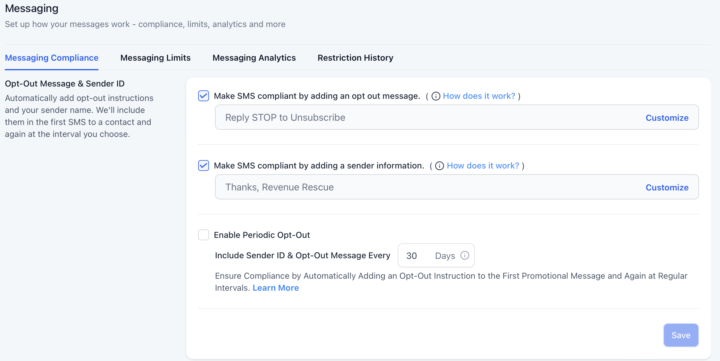
Task: Open the Messaging Limits tab
Action: [155, 58]
